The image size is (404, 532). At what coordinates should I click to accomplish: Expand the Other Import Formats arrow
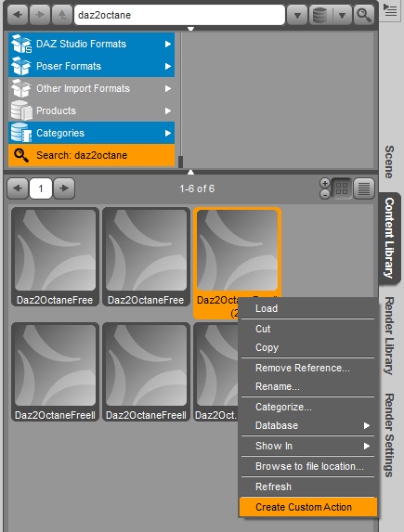coord(168,89)
